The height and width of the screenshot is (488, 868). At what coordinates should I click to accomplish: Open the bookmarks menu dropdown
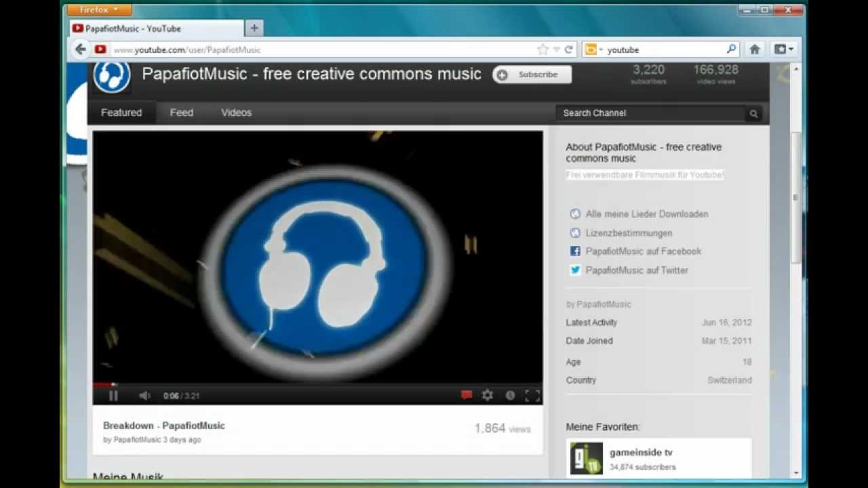coord(784,49)
